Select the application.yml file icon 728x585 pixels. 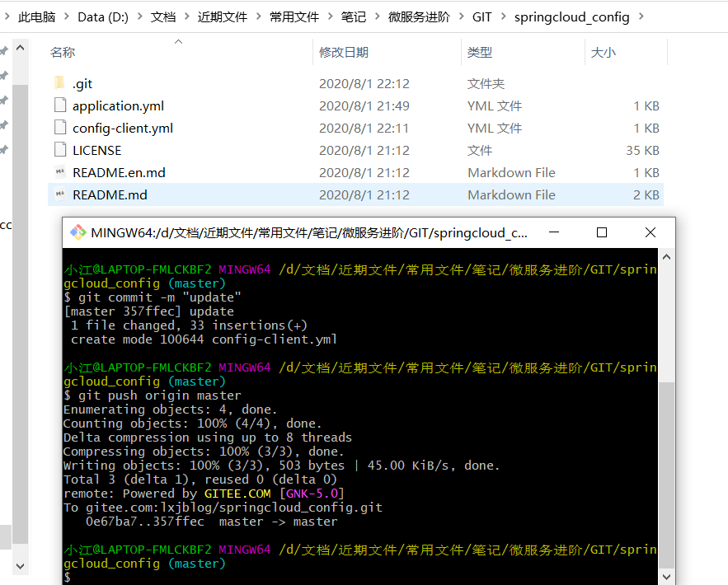(59, 105)
